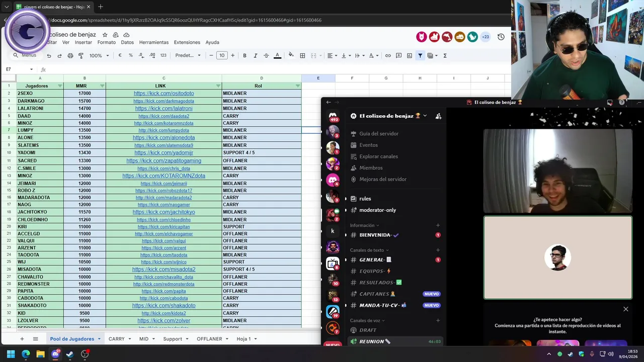Click the font size field showing 10
644x362 pixels.
coord(222,56)
